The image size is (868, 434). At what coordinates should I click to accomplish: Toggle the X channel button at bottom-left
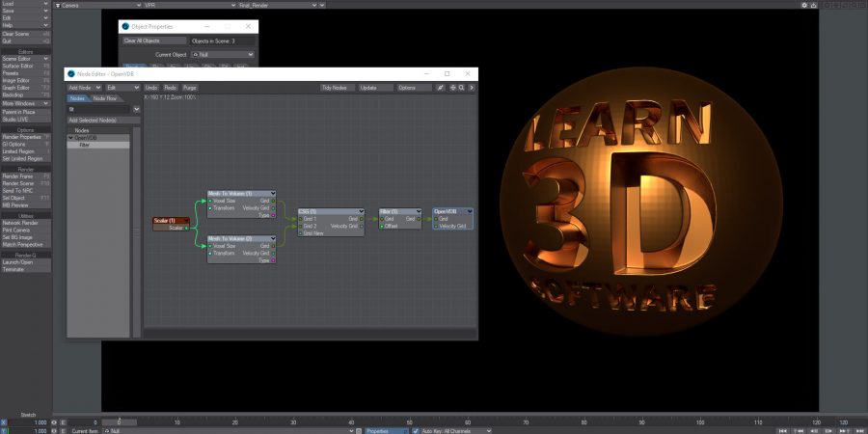(4, 421)
